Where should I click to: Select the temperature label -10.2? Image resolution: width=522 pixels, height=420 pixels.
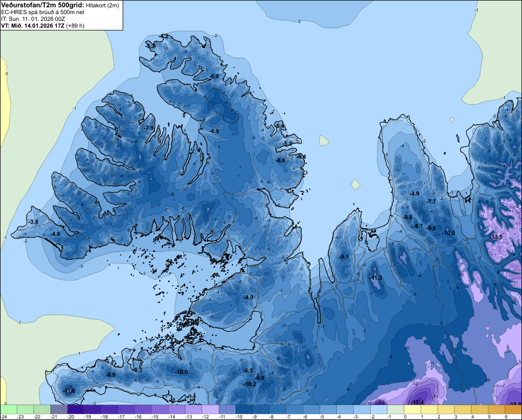click(250, 383)
